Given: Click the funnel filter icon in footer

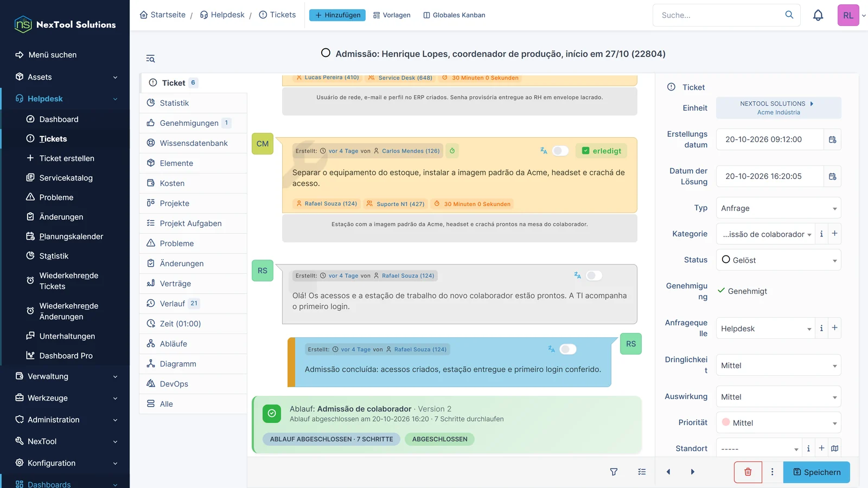Looking at the screenshot, I should [614, 472].
